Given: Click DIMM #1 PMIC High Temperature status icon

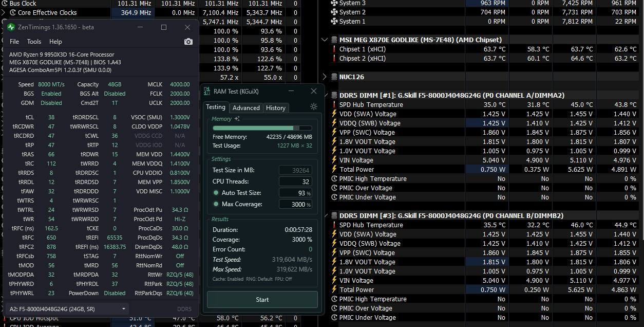Looking at the screenshot, I should tap(334, 178).
